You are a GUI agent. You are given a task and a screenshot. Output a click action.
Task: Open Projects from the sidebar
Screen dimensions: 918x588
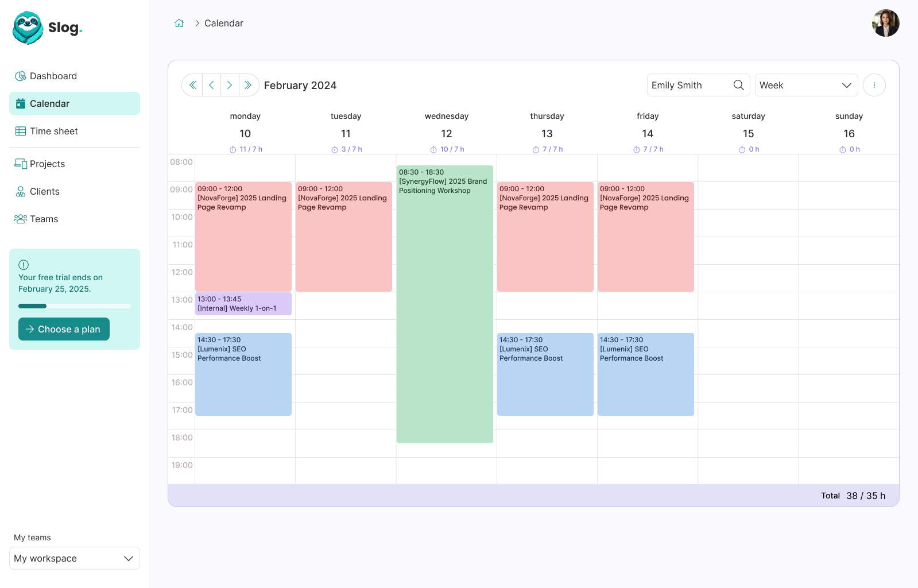[x=47, y=164]
